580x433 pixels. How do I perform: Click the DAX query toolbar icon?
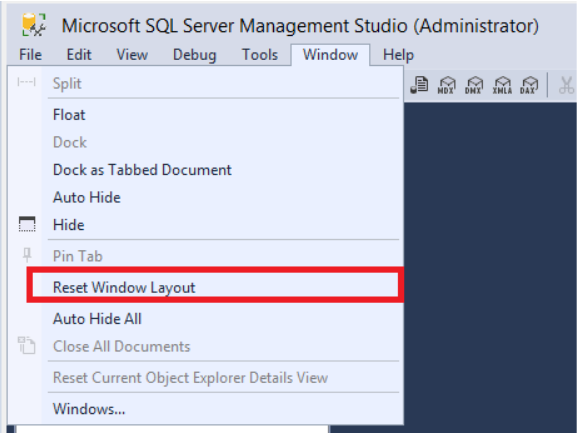tap(529, 85)
